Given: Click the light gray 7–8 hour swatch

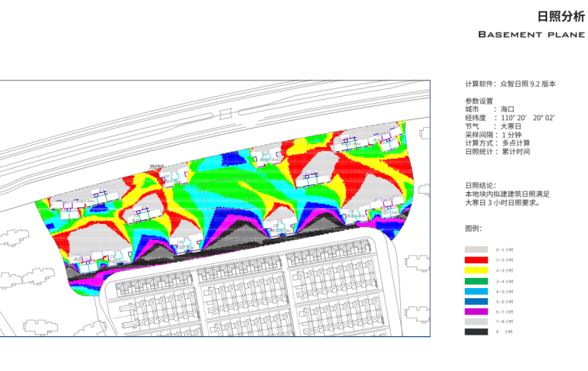Looking at the screenshot, I should (476, 321).
